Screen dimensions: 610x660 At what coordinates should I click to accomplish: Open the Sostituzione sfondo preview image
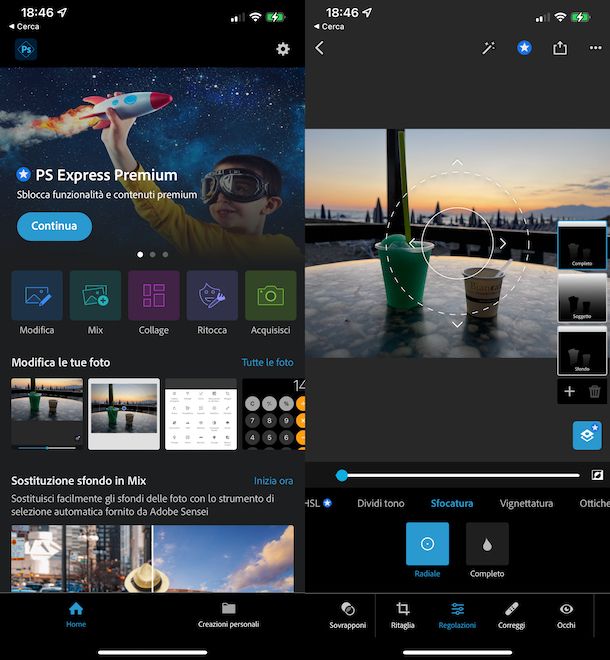pyautogui.click(x=152, y=559)
